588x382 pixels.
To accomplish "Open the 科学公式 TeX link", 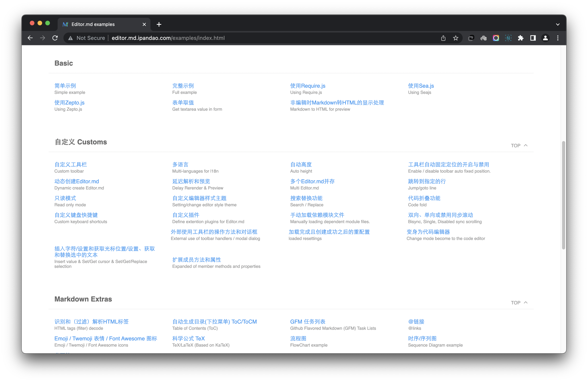I will (189, 338).
